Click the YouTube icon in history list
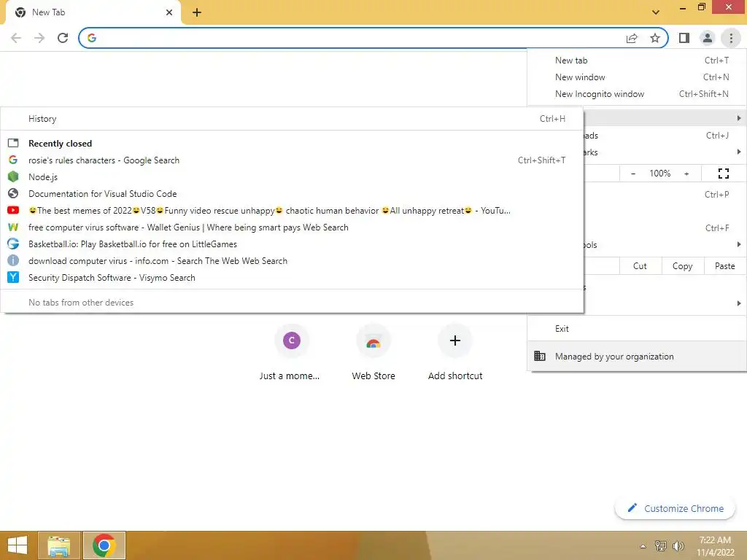This screenshot has width=747, height=560. (x=13, y=211)
